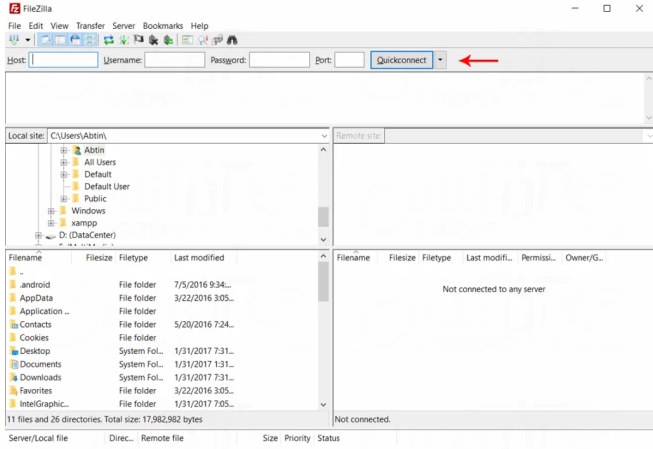The image size is (653, 449).
Task: Expand the Abtin folder in tree
Action: click(x=64, y=150)
